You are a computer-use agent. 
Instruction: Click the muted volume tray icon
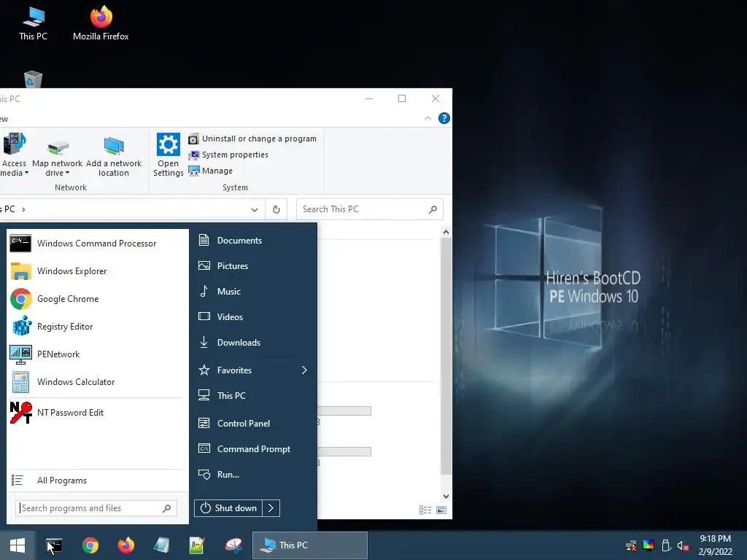click(683, 545)
